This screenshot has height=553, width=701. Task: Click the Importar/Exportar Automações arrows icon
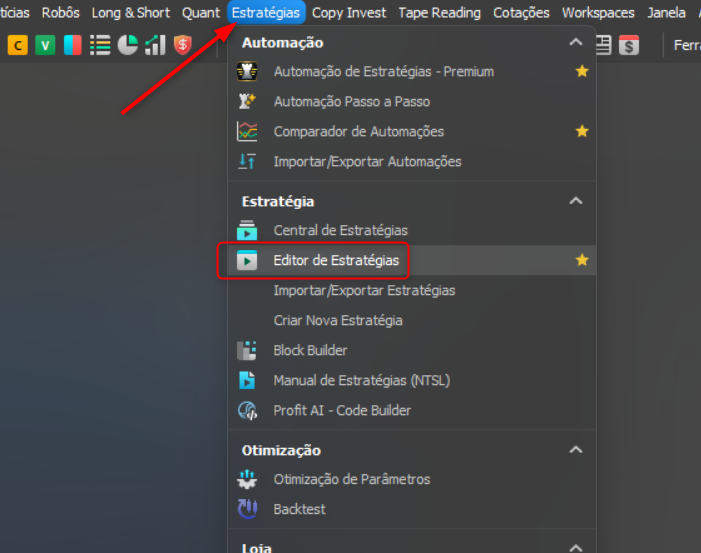[x=247, y=161]
